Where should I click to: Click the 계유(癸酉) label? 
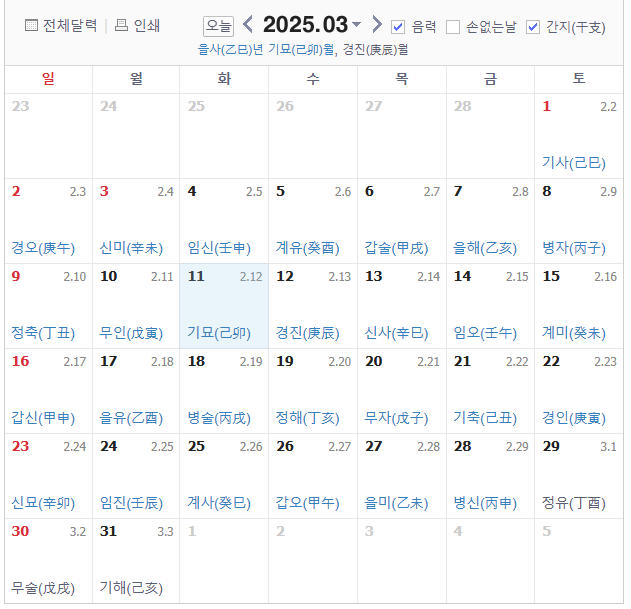(307, 248)
